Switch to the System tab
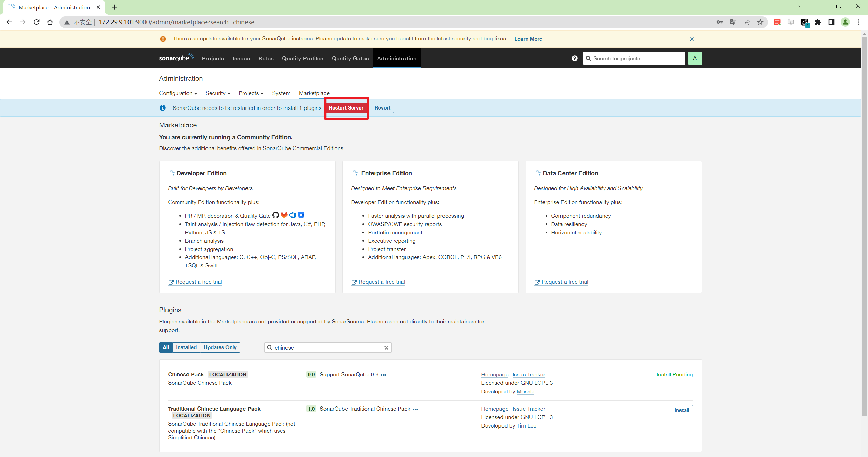 pos(281,93)
